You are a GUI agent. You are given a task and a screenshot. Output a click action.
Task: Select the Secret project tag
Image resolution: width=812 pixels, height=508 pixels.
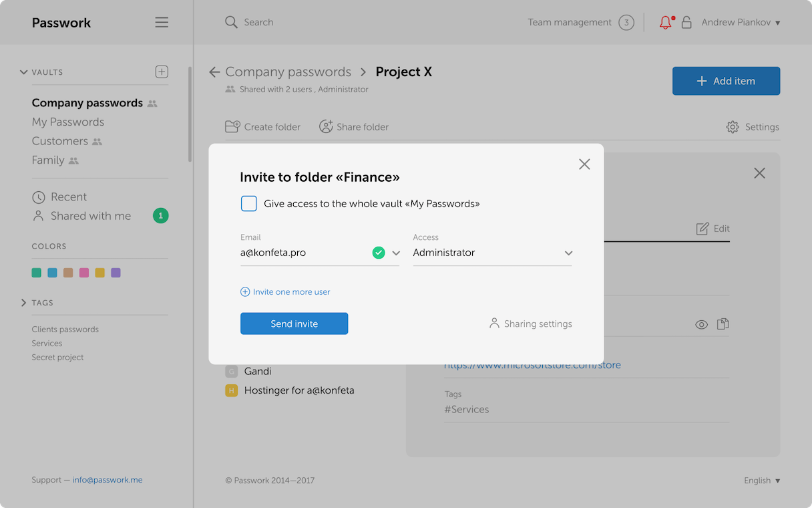(57, 358)
